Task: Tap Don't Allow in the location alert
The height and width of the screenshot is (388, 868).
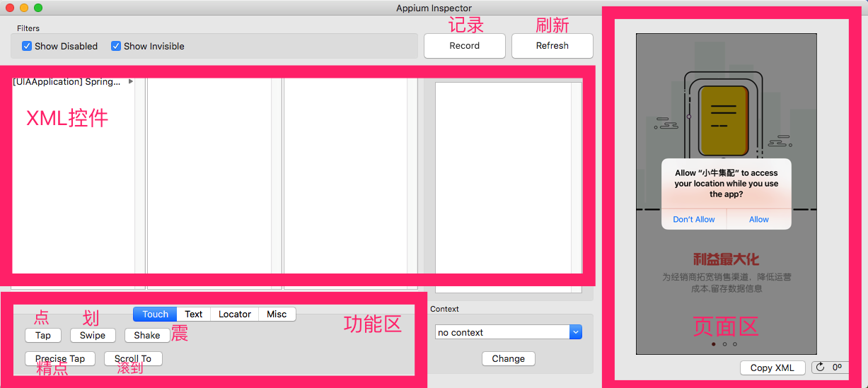Action: pos(694,220)
